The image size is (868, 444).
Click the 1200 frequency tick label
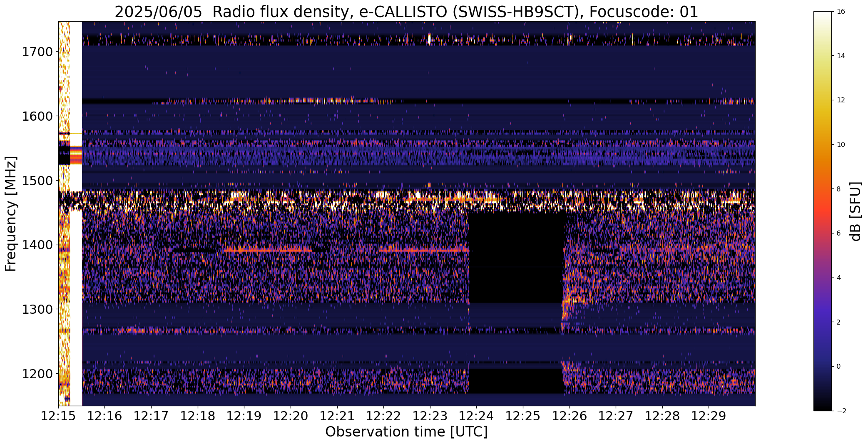[37, 374]
